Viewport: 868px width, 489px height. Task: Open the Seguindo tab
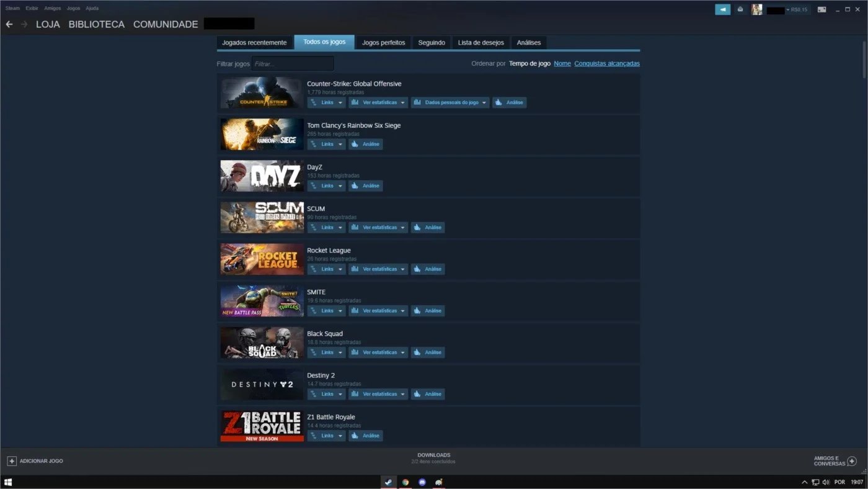point(432,43)
